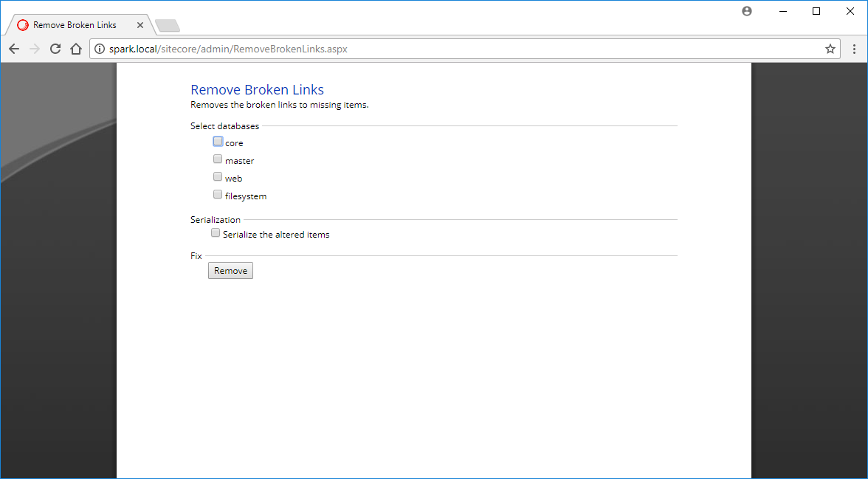Viewport: 868px width, 479px height.
Task: Click the 'filesystem' label text
Action: 246,196
